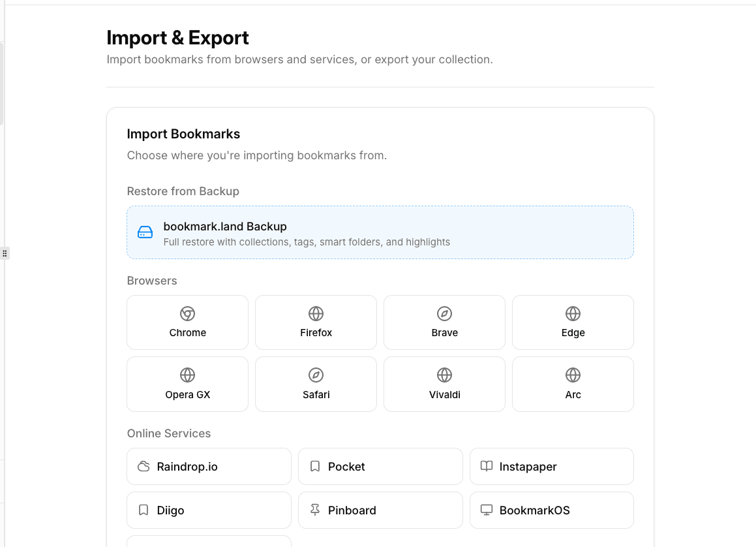The image size is (756, 547).
Task: Choose Brave as import source
Action: coord(445,322)
